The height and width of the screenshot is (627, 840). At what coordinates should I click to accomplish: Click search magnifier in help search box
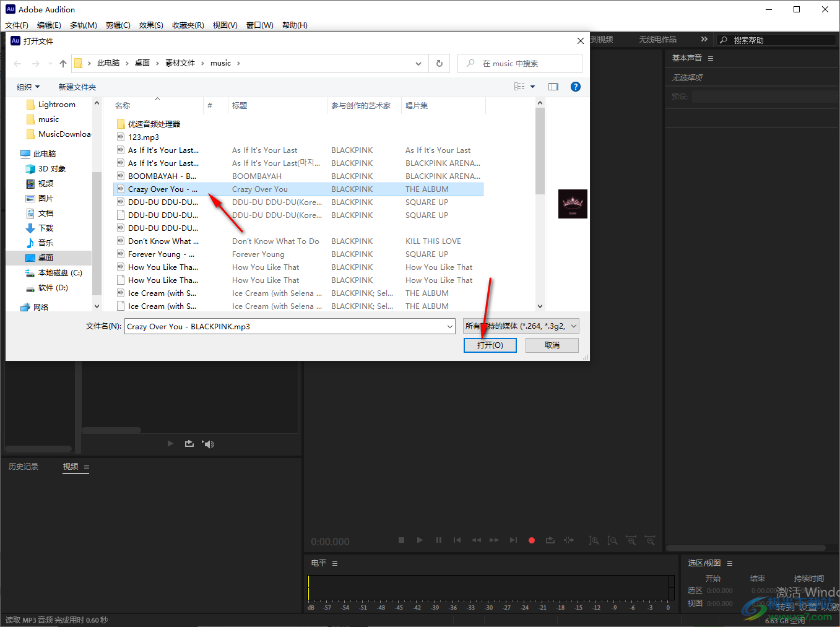click(724, 40)
